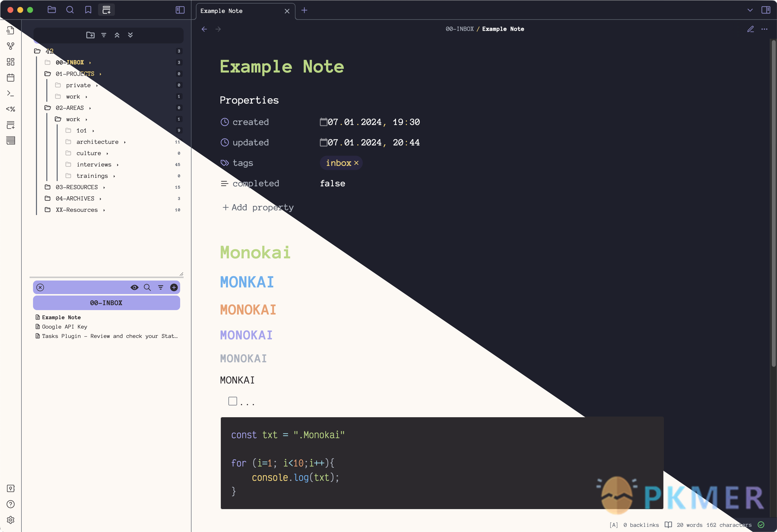Open the tab list dropdown chevron
This screenshot has height=532, width=777.
pyautogui.click(x=750, y=10)
